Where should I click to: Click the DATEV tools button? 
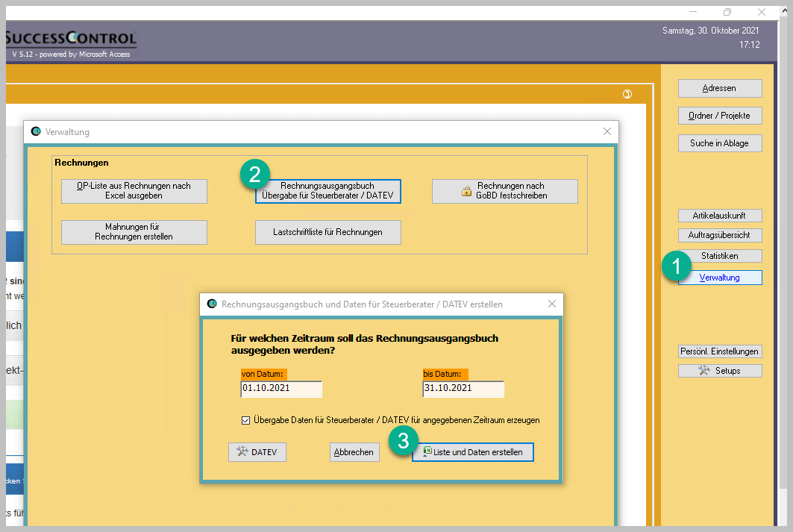click(x=257, y=452)
